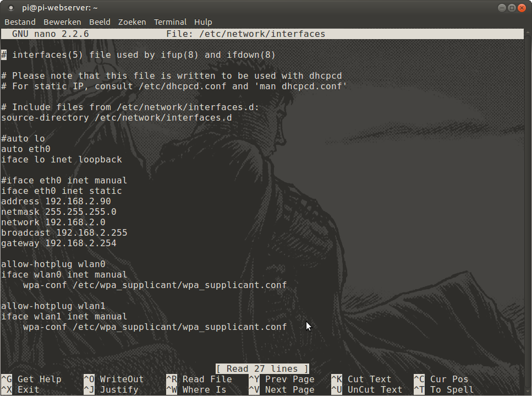Viewport: 532px width, 396px height.
Task: Close the pi@pi-webserver terminal window
Action: point(522,8)
